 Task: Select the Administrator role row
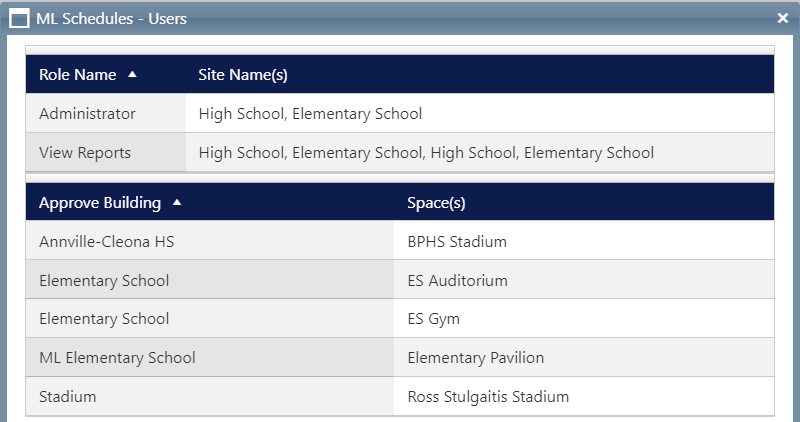(400, 113)
